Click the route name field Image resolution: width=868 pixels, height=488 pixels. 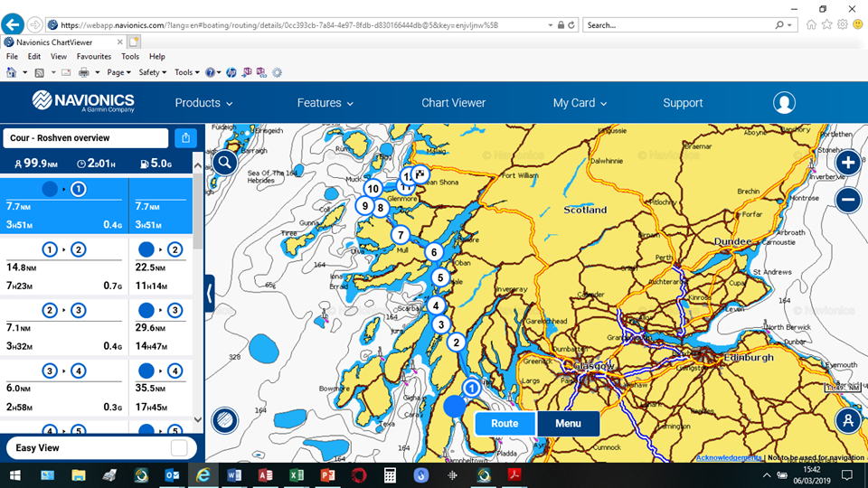click(86, 137)
